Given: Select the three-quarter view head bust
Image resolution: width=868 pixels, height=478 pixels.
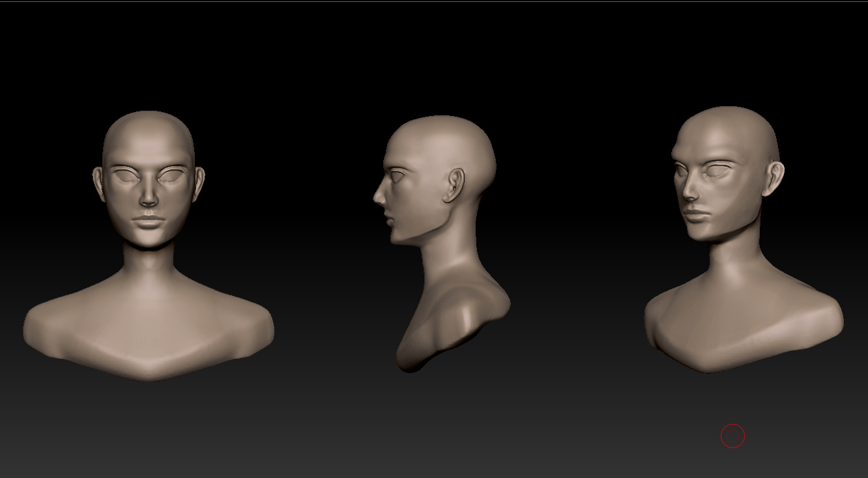Looking at the screenshot, I should (744, 239).
